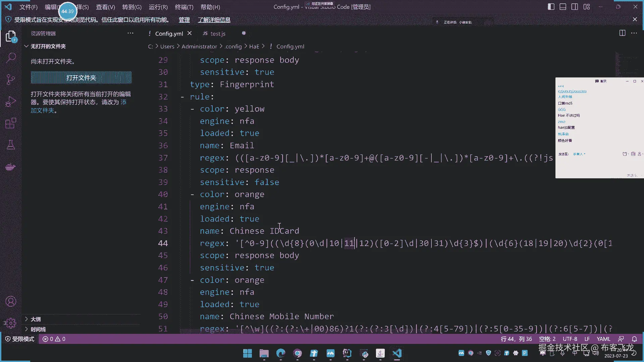Click the split editor right icon

622,33
